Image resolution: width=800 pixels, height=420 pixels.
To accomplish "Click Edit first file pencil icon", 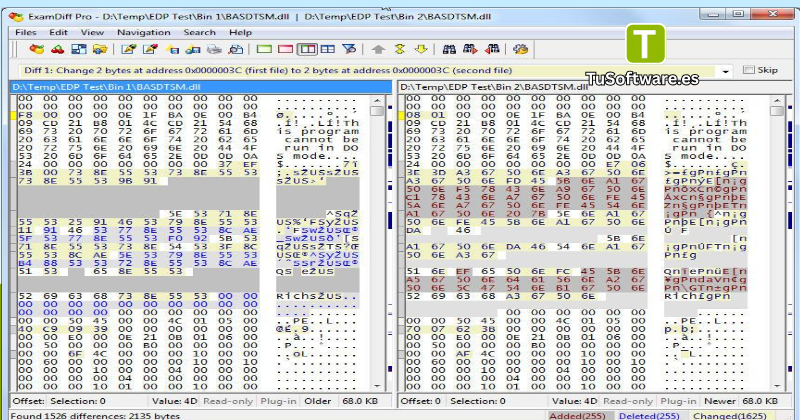I will click(x=129, y=50).
